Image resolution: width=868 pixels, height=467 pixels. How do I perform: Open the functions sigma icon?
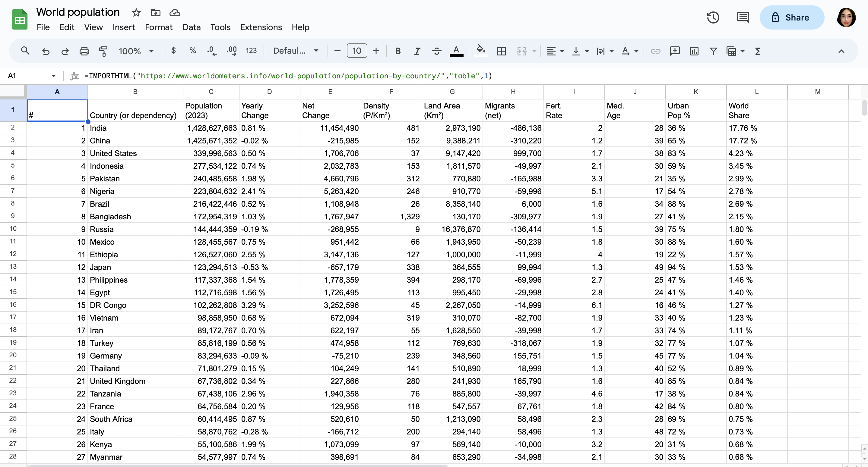pos(758,51)
